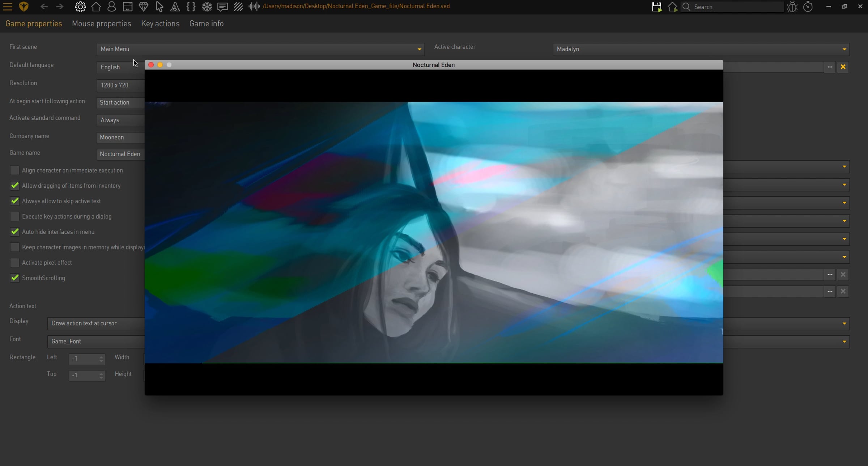Focus the Search input box
This screenshot has height=466, width=868.
pos(738,7)
